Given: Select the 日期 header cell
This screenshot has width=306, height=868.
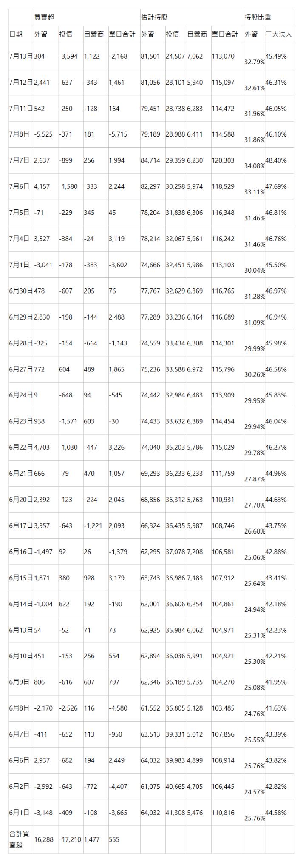Looking at the screenshot, I should click(x=16, y=34).
